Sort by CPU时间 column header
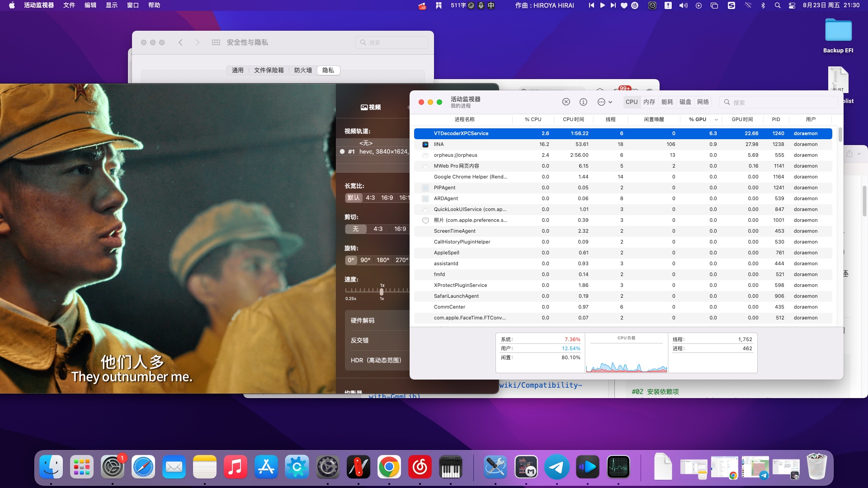Viewport: 868px width, 488px height. pyautogui.click(x=573, y=119)
